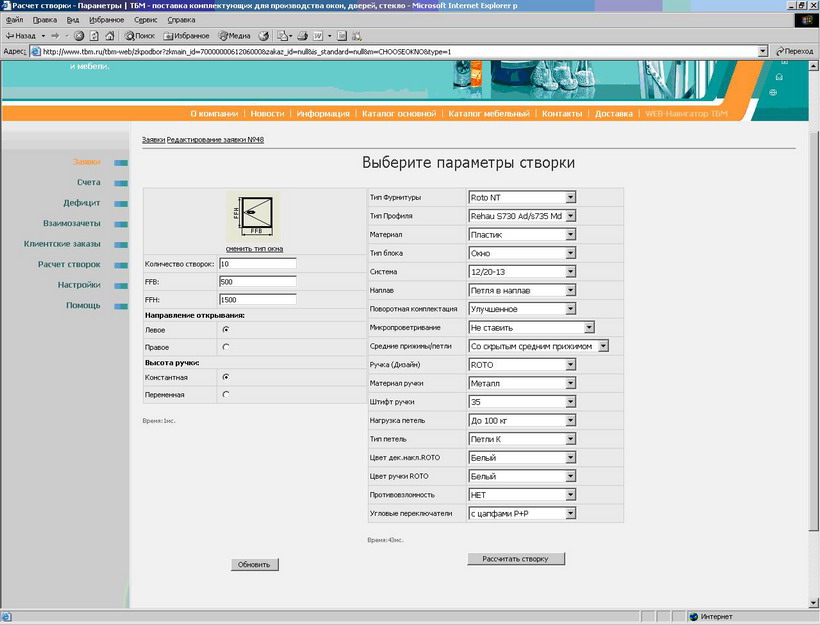
Task: Click the сменить тип окна link
Action: 253,248
